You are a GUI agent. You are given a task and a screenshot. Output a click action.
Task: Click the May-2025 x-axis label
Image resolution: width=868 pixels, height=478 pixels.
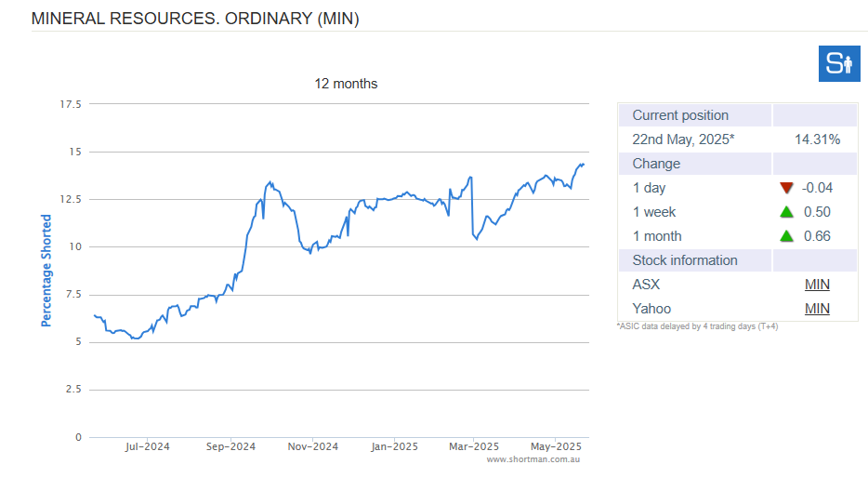(x=555, y=446)
